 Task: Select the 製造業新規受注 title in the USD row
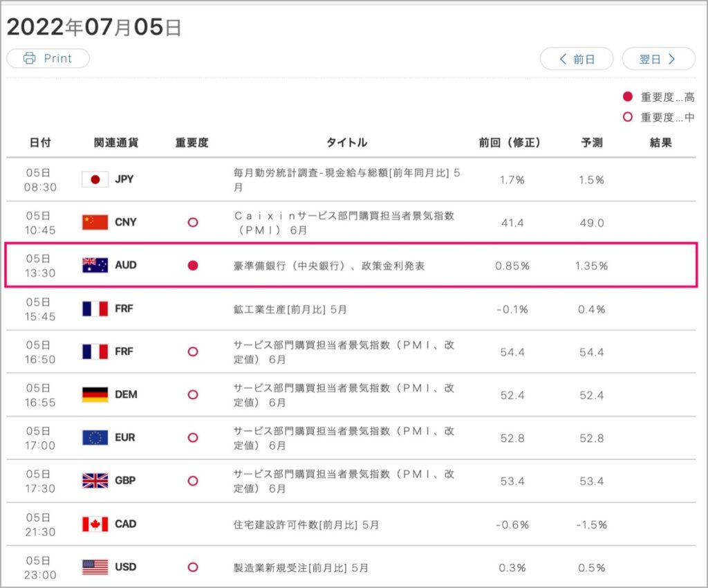coord(301,568)
